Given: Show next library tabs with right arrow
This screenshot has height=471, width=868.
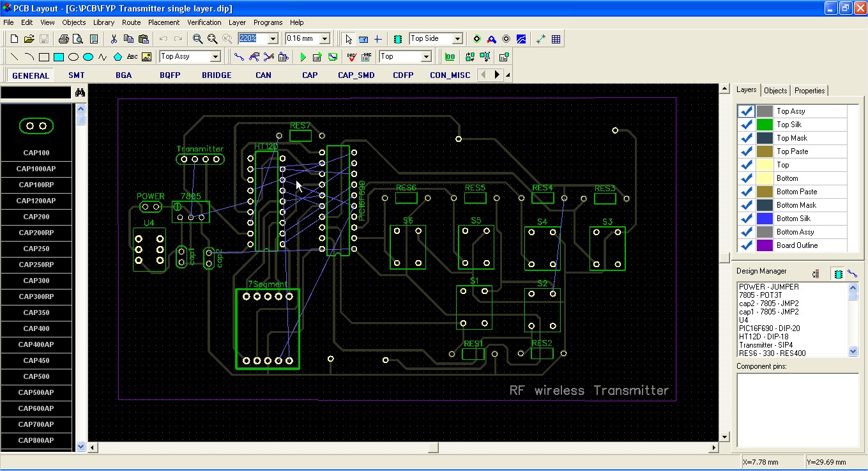Looking at the screenshot, I should 497,75.
